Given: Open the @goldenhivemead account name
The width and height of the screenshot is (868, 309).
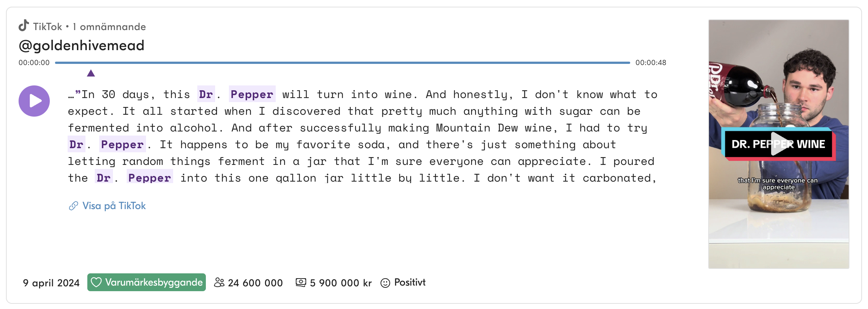Looking at the screenshot, I should pyautogui.click(x=81, y=45).
